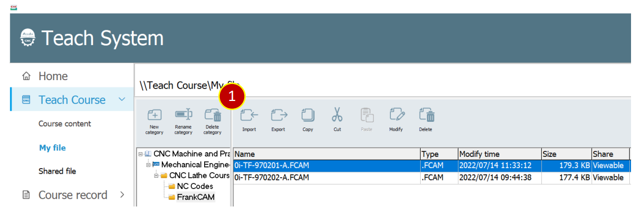644x211 pixels.
Task: Open Shared file submenu
Action: click(57, 171)
